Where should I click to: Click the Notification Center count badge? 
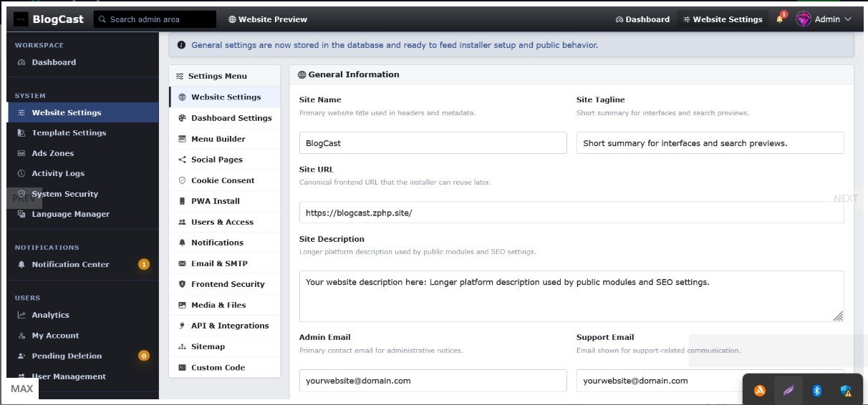pos(144,265)
